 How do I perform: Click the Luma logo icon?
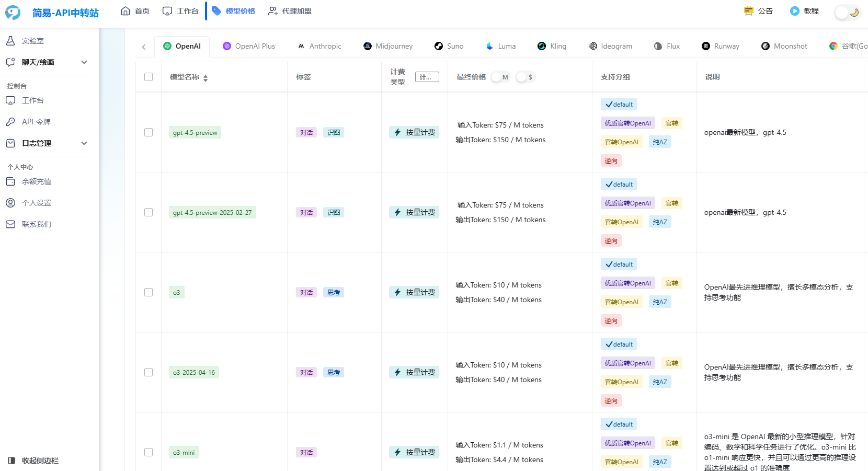point(490,46)
